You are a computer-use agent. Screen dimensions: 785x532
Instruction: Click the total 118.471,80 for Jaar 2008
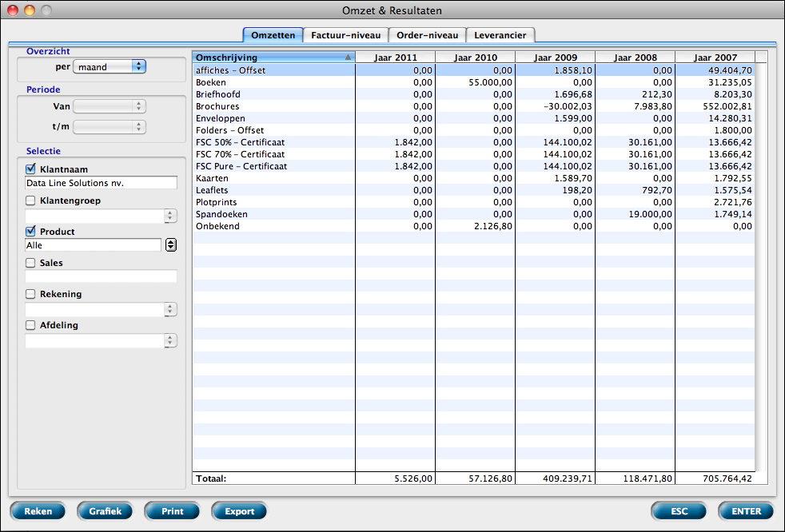(648, 478)
